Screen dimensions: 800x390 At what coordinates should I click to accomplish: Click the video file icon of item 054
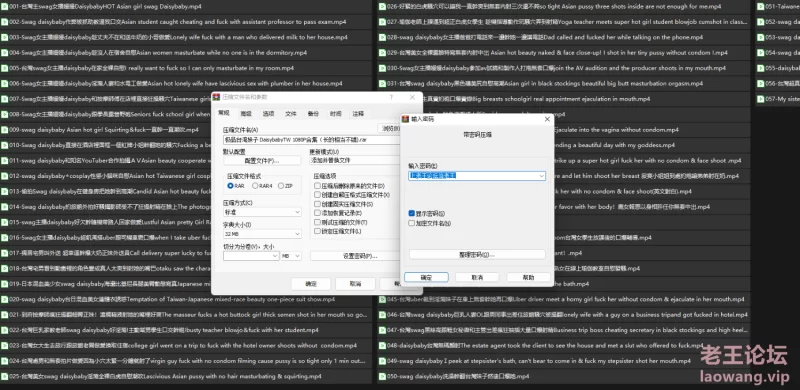(x=760, y=53)
